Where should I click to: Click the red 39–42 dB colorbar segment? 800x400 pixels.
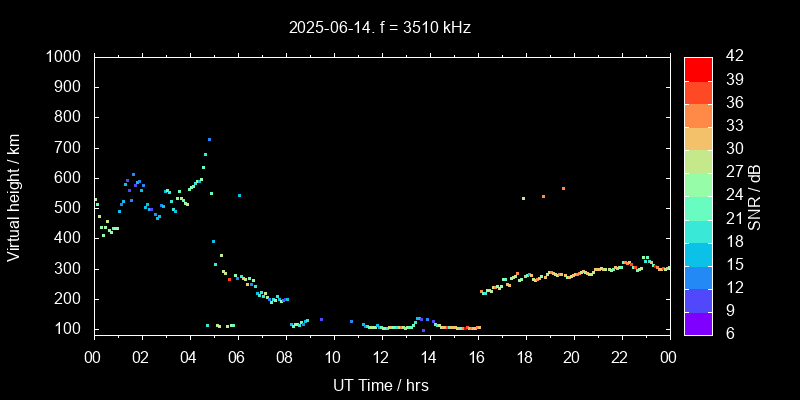tap(698, 68)
